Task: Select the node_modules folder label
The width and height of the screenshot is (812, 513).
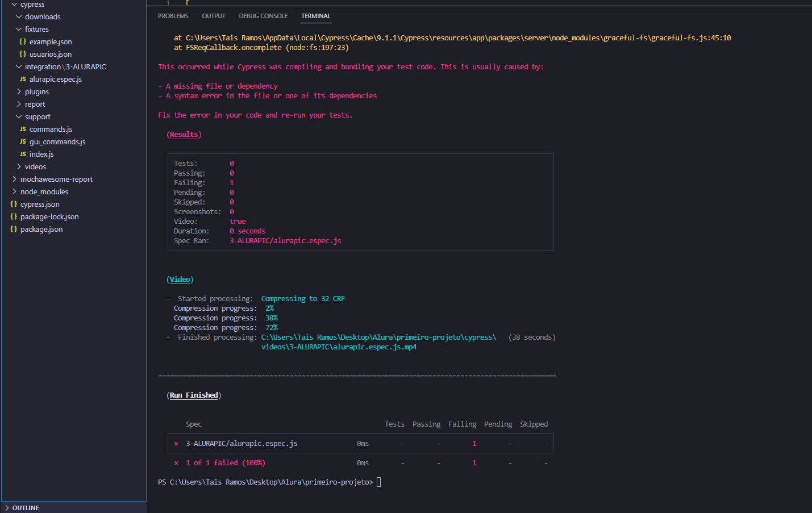Action: 44,191
